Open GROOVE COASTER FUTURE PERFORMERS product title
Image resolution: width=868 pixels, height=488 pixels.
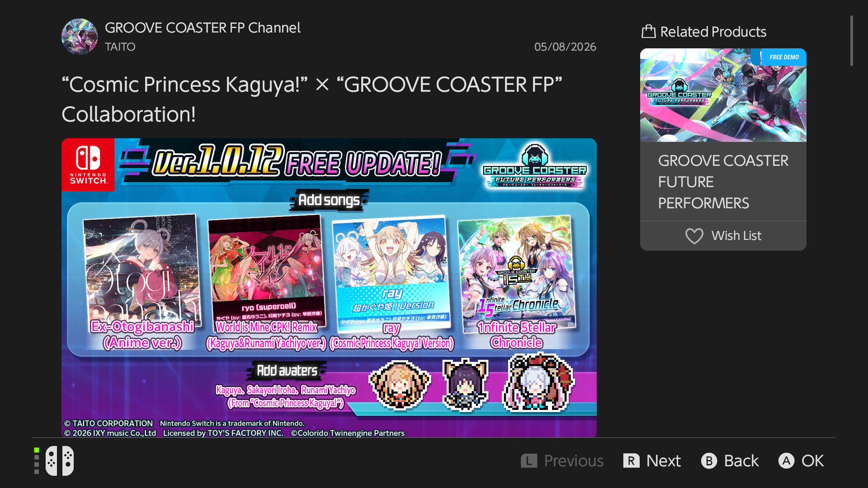pyautogui.click(x=723, y=182)
